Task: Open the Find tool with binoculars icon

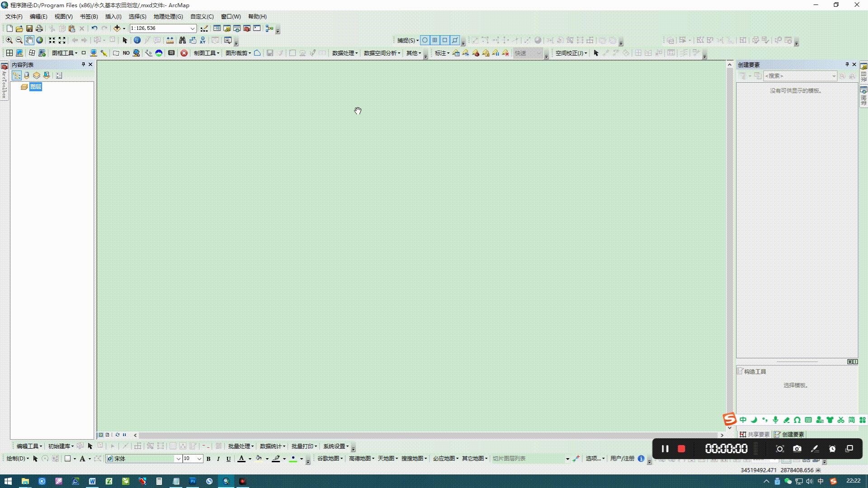Action: [x=182, y=40]
